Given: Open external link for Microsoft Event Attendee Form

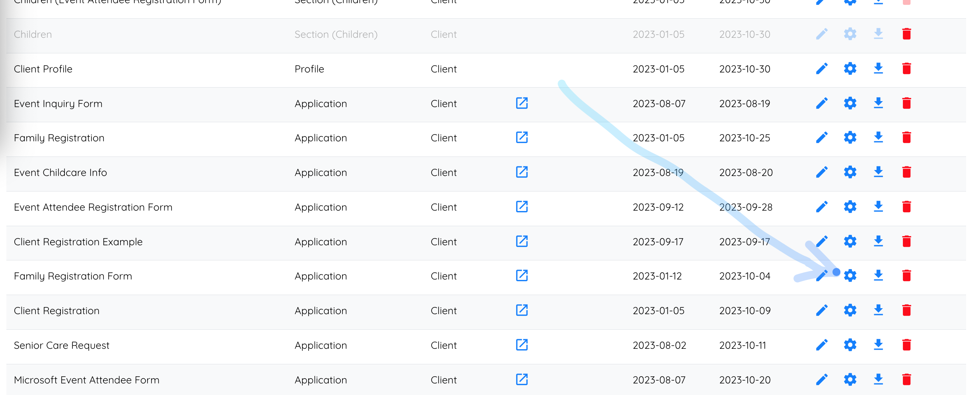Looking at the screenshot, I should click(522, 379).
